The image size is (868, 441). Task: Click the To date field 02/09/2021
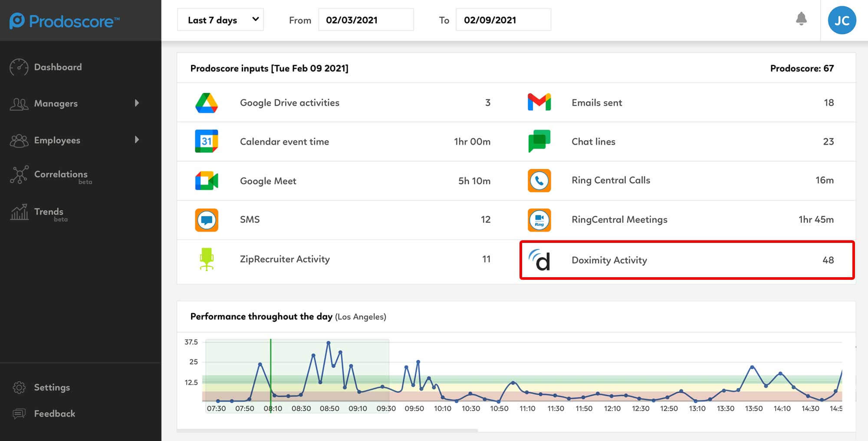point(503,20)
